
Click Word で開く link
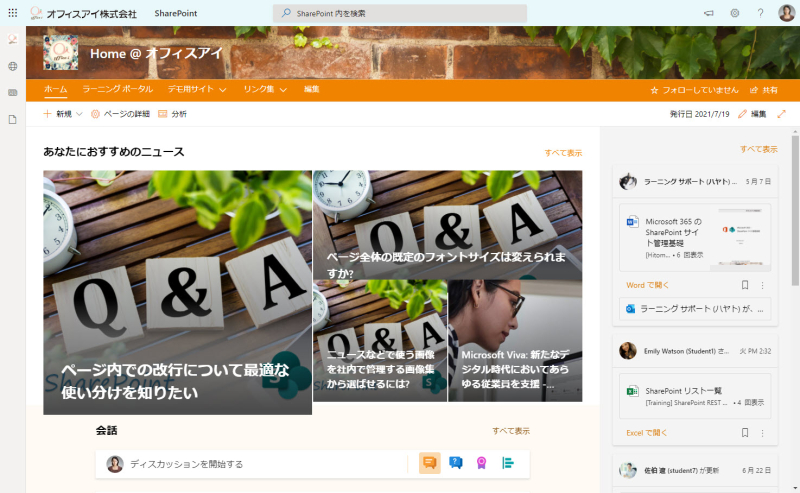point(647,285)
